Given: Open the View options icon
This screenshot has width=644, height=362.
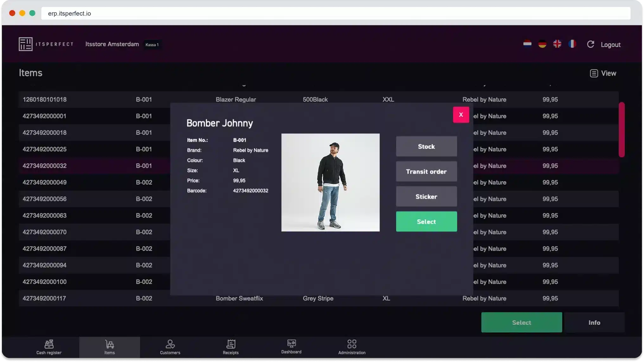Looking at the screenshot, I should coord(594,73).
